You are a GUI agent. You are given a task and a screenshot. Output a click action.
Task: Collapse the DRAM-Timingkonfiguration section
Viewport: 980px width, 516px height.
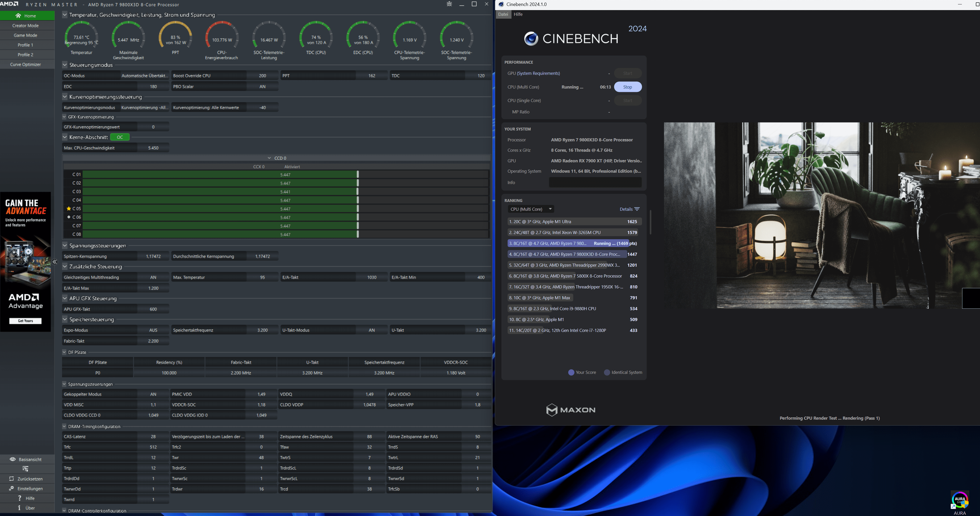click(64, 426)
